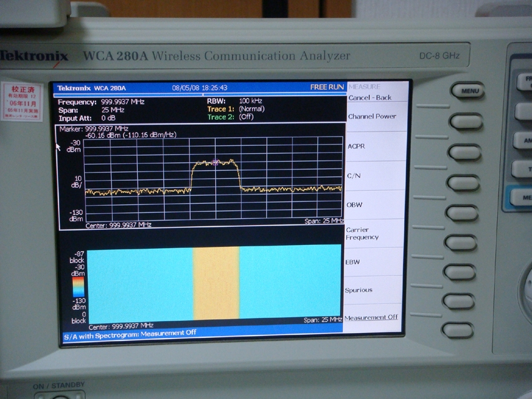Push the side key beside the ACPR label
The height and width of the screenshot is (399, 532).
[465, 153]
